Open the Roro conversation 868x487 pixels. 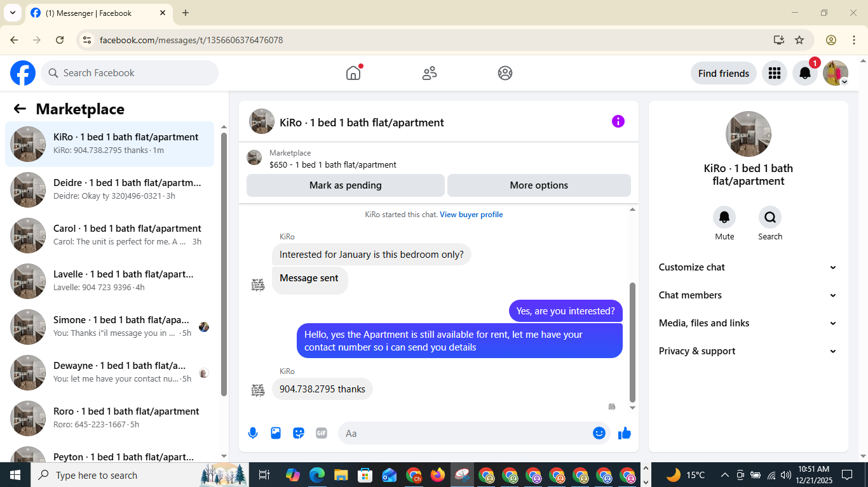point(110,418)
